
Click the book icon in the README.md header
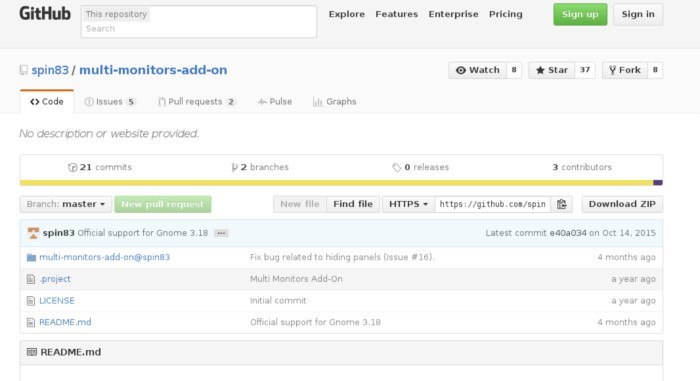point(32,352)
